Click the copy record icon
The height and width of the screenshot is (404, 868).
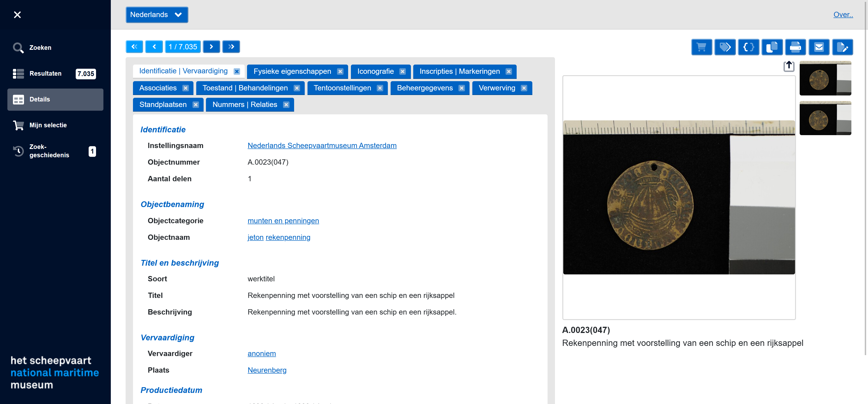[772, 47]
